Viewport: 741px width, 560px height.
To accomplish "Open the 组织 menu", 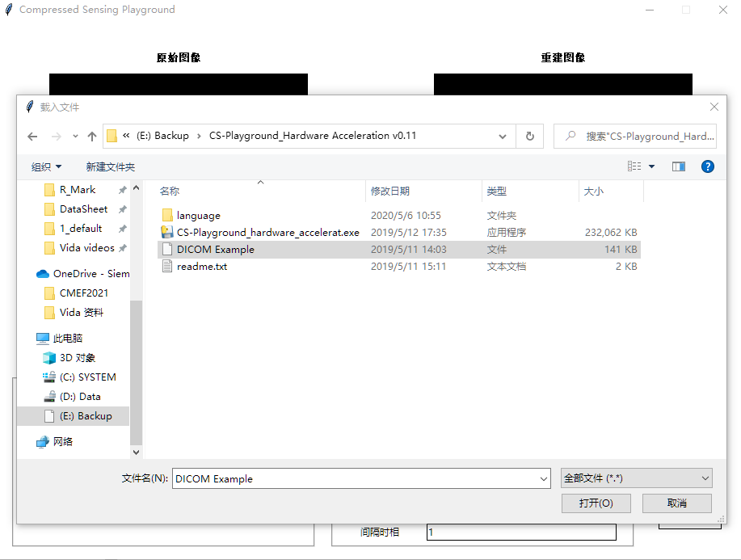I will click(46, 166).
